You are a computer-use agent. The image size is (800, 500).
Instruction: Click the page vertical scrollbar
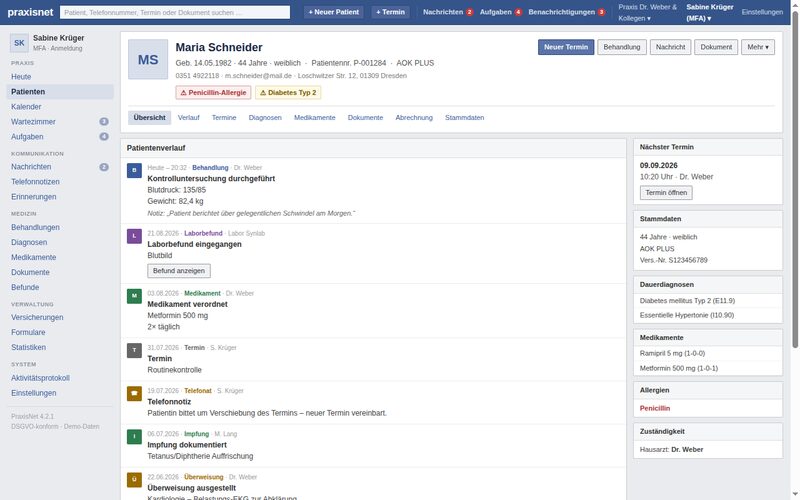[795, 179]
